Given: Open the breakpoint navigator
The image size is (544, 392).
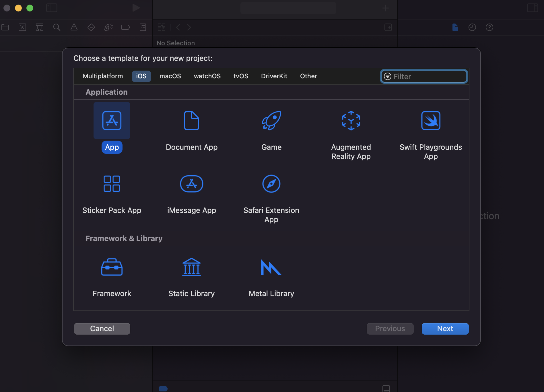Looking at the screenshot, I should click(126, 27).
